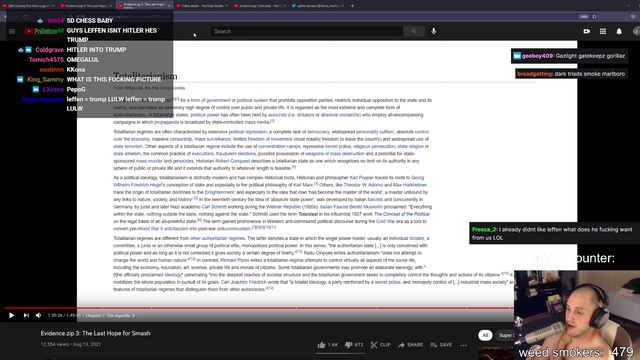Click the browser reload button
Screen dimensions: 640x360
[25, 17]
